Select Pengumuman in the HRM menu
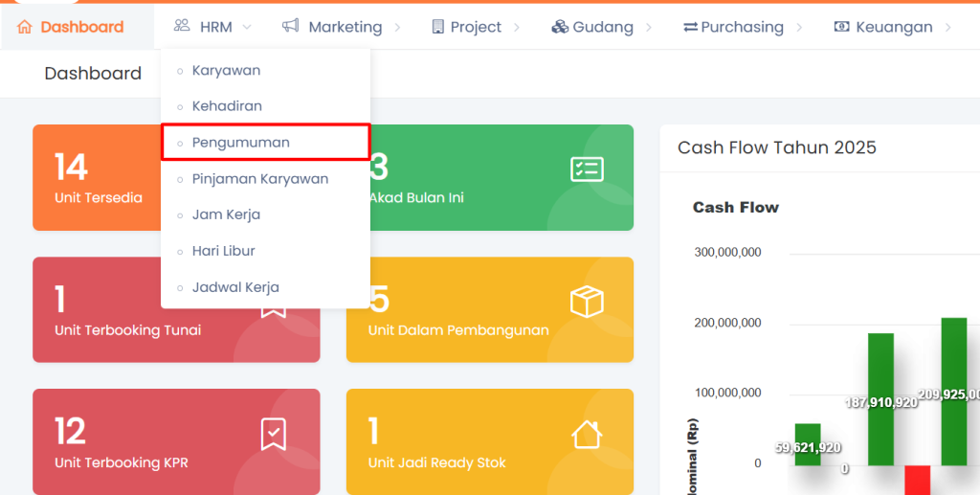Image resolution: width=980 pixels, height=495 pixels. click(x=240, y=142)
